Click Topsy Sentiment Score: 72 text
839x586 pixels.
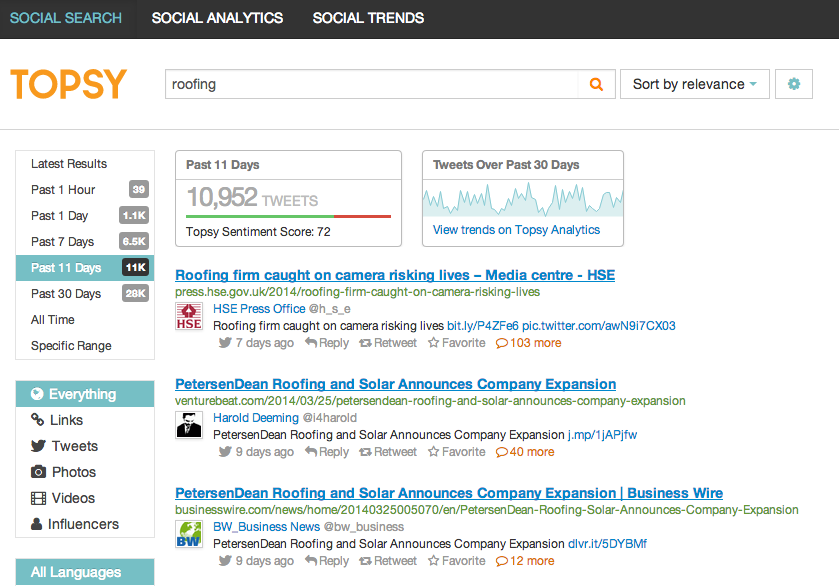[x=258, y=232]
